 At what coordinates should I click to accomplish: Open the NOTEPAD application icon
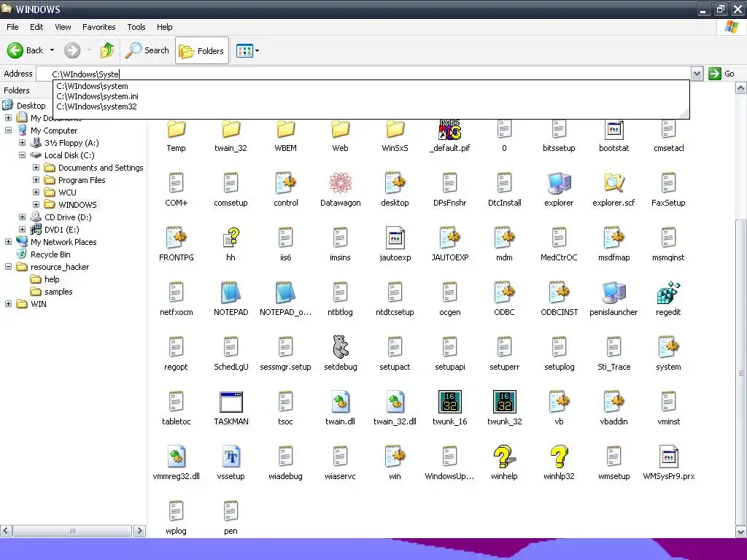tap(231, 292)
